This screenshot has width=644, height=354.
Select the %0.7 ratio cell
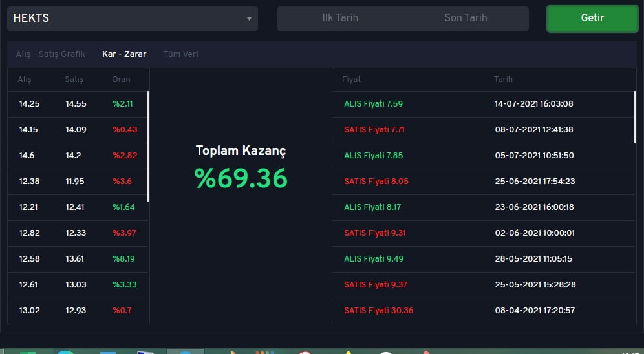pyautogui.click(x=122, y=311)
